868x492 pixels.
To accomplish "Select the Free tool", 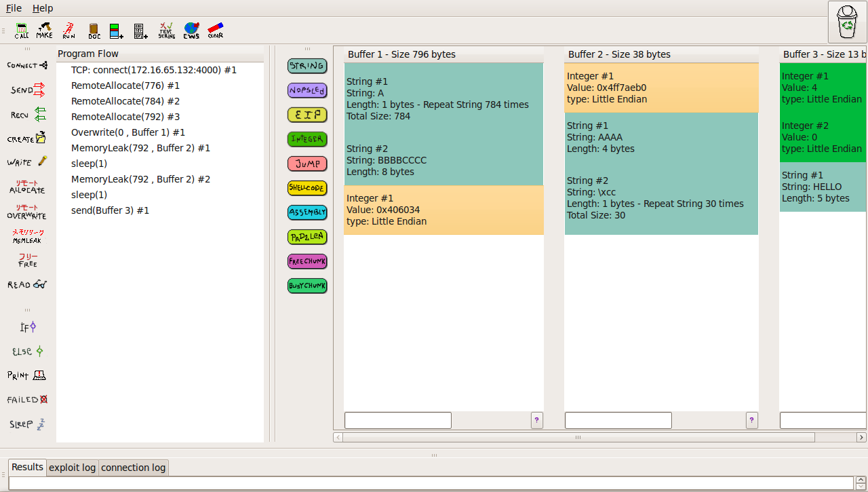I will 28,261.
